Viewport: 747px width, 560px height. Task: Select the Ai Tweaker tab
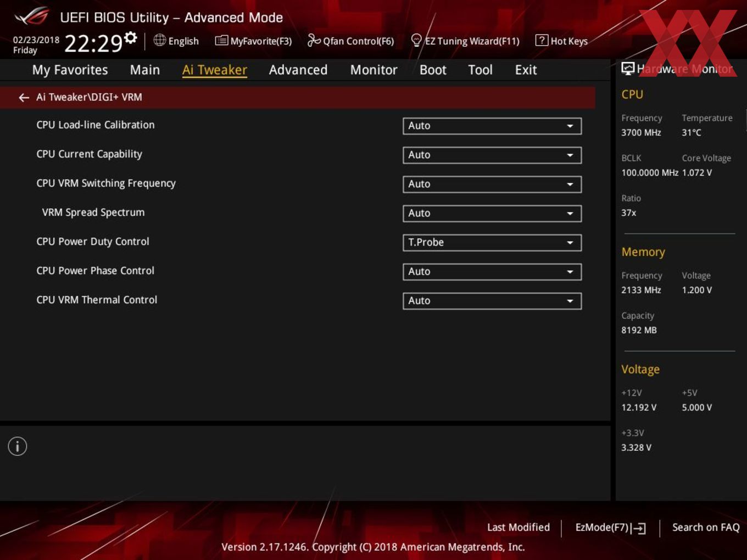point(215,70)
